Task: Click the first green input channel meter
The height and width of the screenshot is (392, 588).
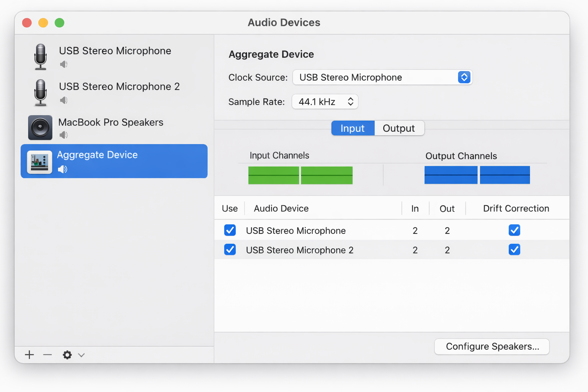Action: point(274,175)
